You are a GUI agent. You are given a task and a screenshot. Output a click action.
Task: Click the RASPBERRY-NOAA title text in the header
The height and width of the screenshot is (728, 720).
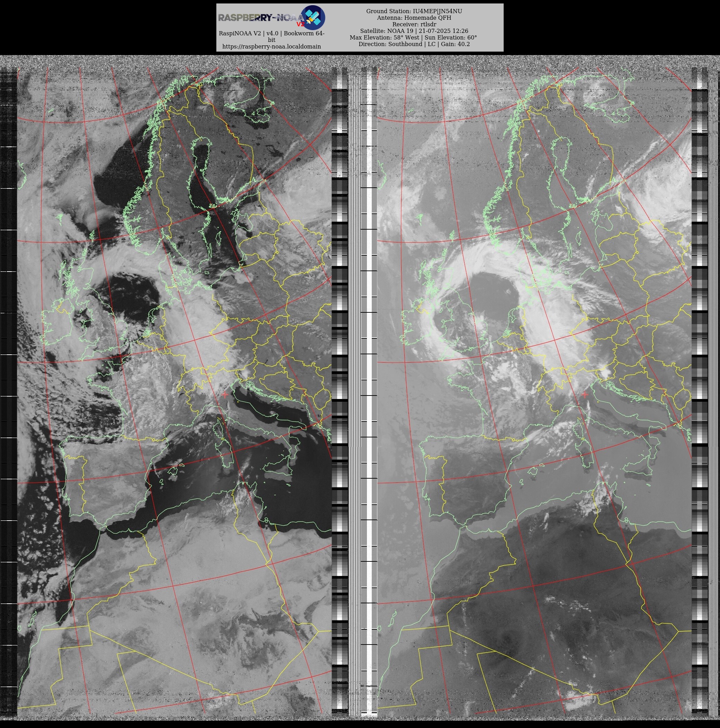[261, 18]
